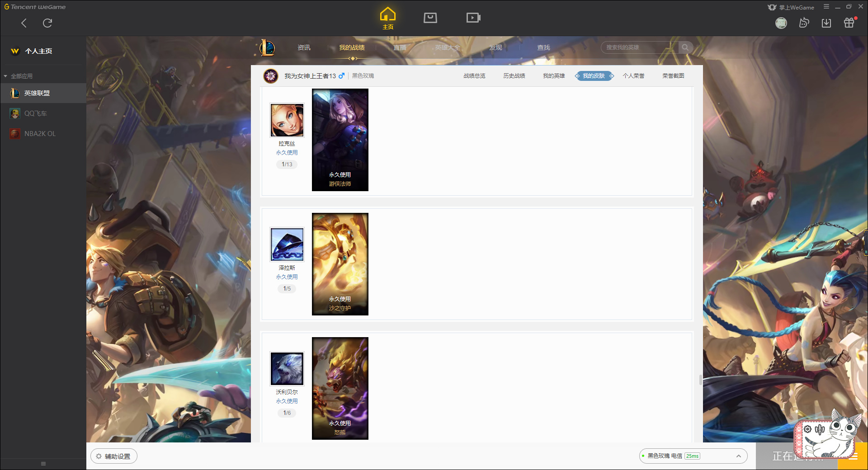Open the friends chat icon
The height and width of the screenshot is (470, 868).
804,23
